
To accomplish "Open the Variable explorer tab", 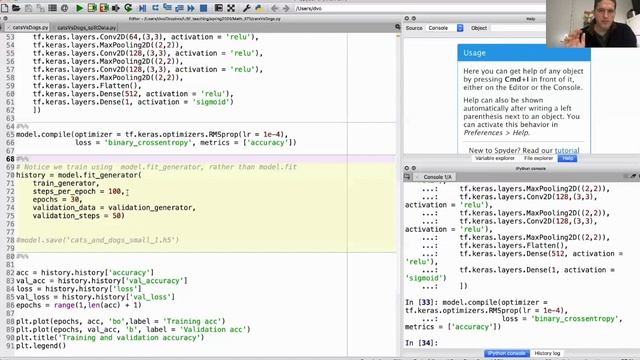I will click(x=495, y=158).
